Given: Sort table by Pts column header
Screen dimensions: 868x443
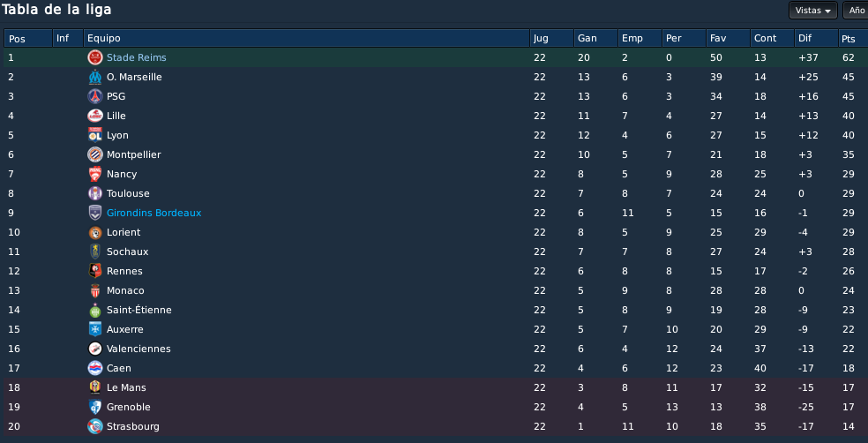Looking at the screenshot, I should pos(853,38).
